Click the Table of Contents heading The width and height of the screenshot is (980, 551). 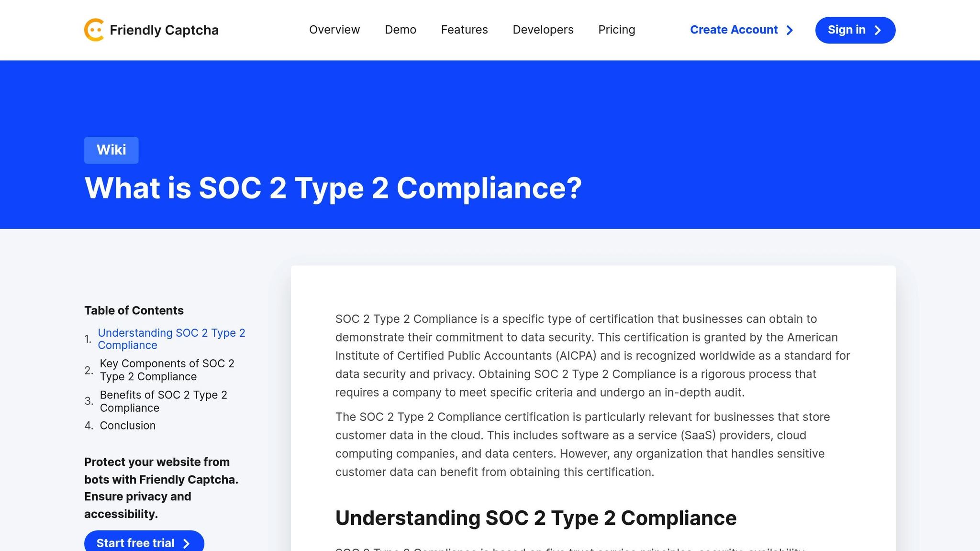click(x=134, y=310)
